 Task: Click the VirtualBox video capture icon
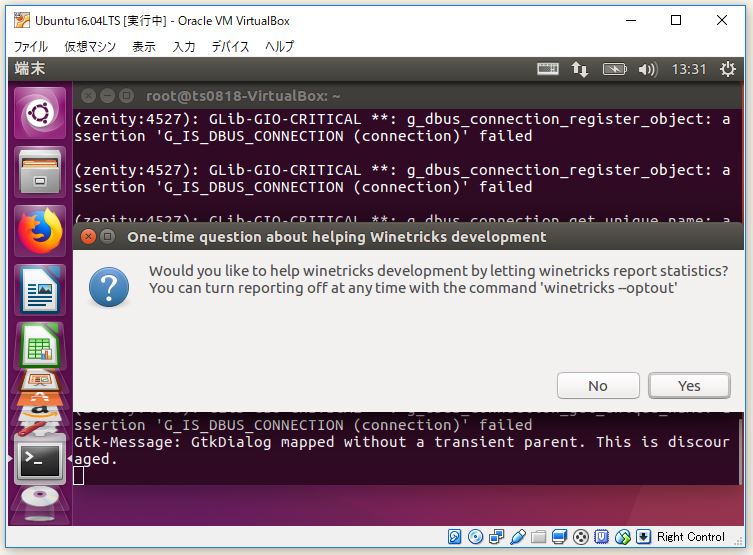(581, 537)
